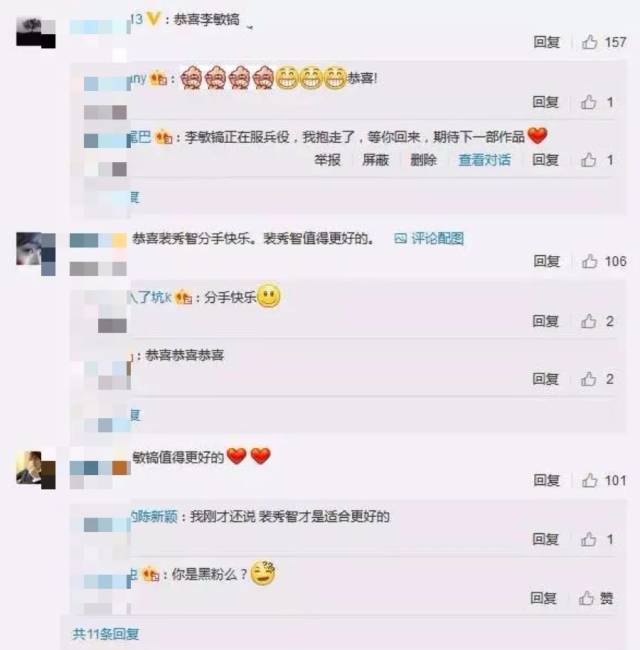Click 删除 to delete the reply
Screen dimensions: 640x650
point(423,160)
